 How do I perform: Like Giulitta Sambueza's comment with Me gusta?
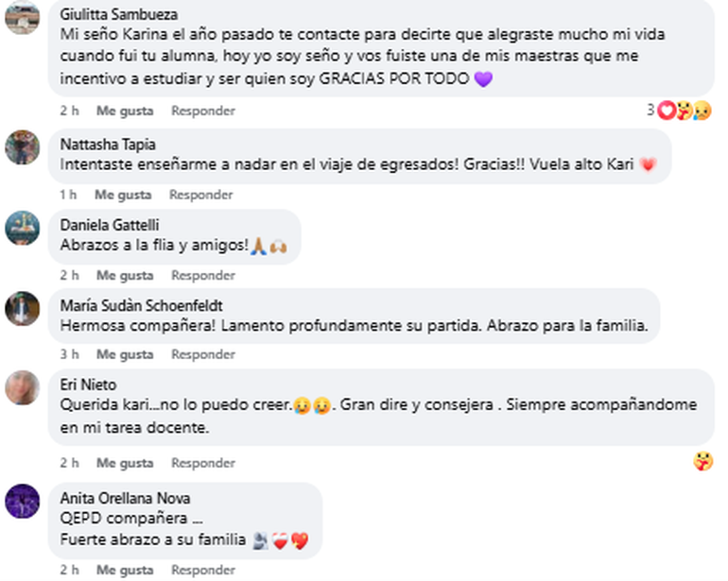tap(124, 111)
